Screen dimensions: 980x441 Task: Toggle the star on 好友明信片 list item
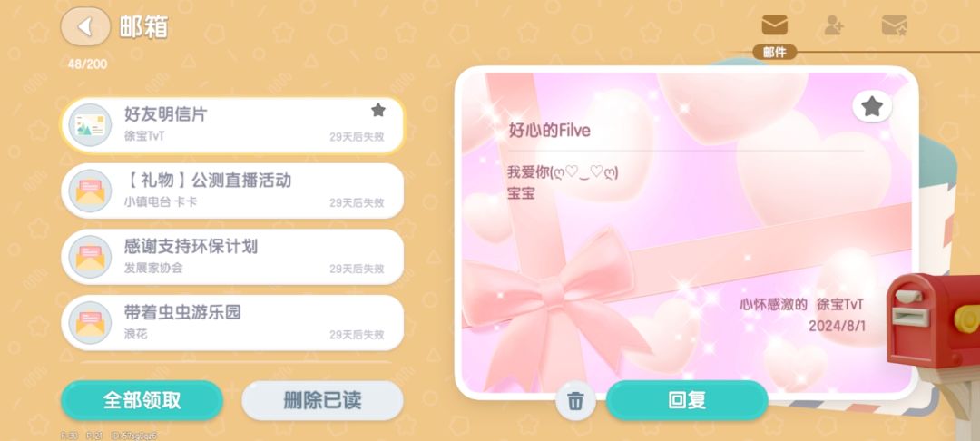point(378,110)
